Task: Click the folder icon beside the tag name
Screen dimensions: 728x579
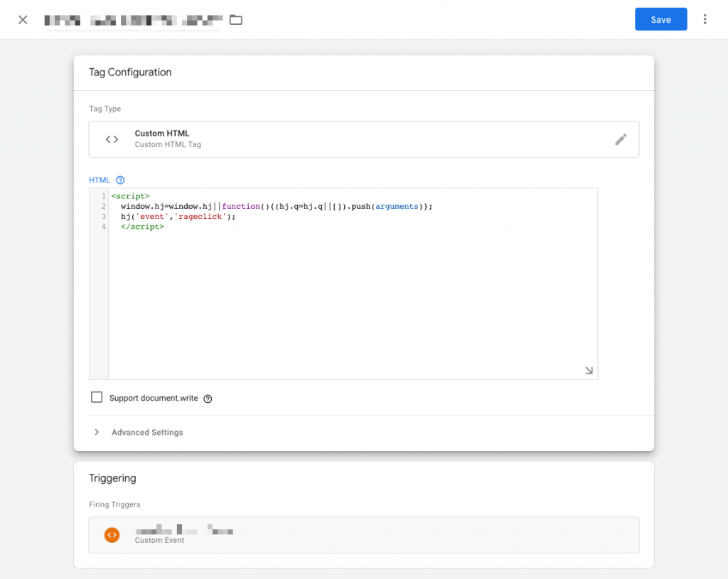Action: click(235, 20)
